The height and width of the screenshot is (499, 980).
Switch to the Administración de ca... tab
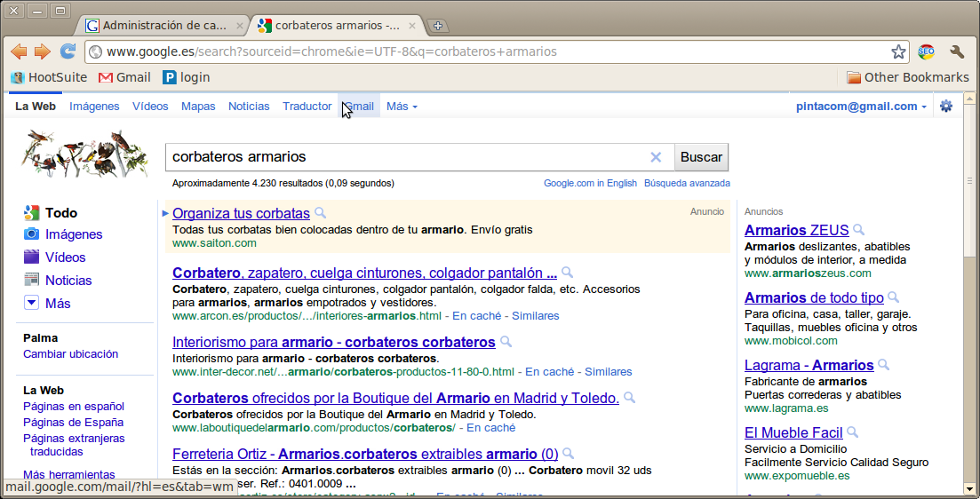[x=163, y=26]
